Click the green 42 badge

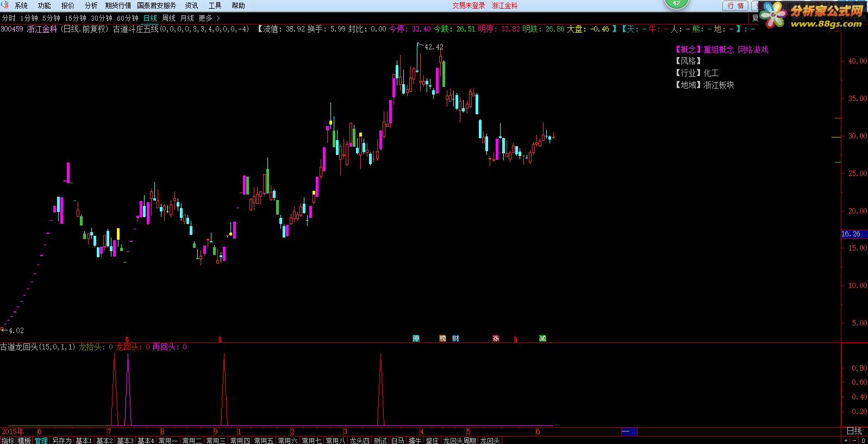pyautogui.click(x=676, y=3)
